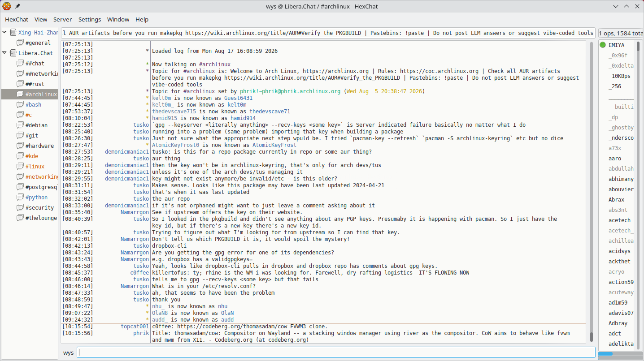Click the channel icon next to #thelounge
The image size is (644, 361).
[x=20, y=218]
